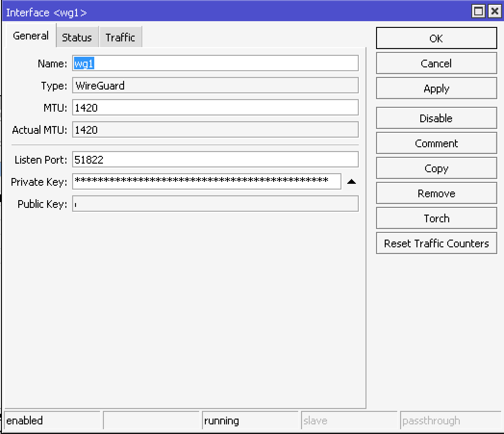
Task: Click the 'passthrough' status bar entry
Action: coord(451,421)
